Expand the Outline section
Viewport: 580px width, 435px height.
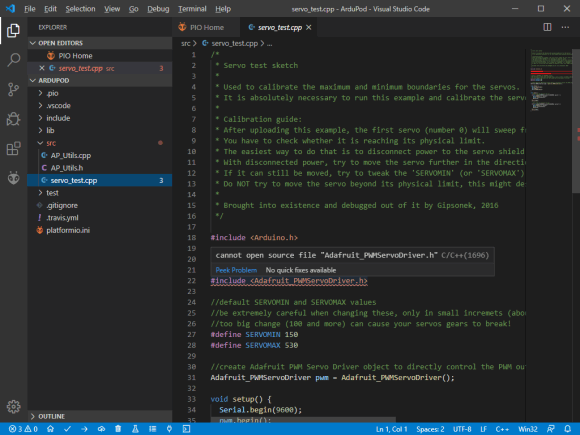coord(100,417)
